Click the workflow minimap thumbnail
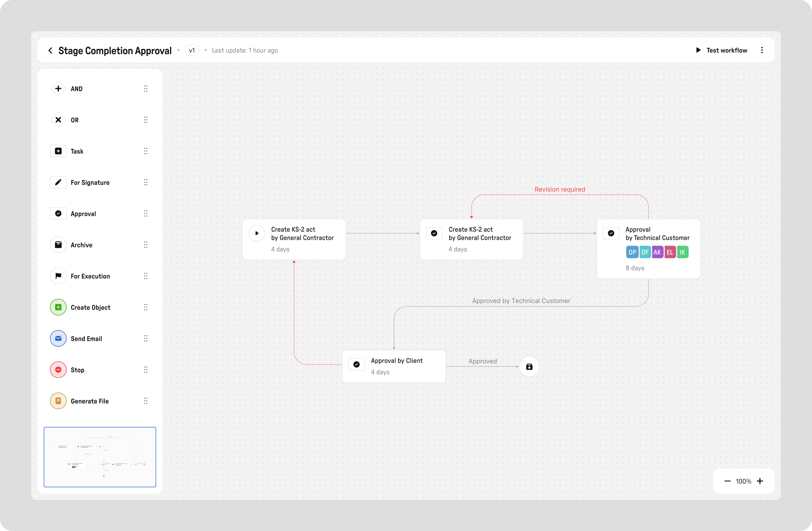The width and height of the screenshot is (812, 531). tap(100, 457)
